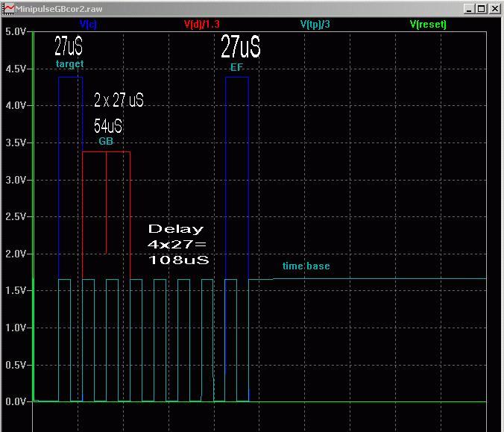
Task: Click the 0.0V axis label
Action: coord(16,401)
